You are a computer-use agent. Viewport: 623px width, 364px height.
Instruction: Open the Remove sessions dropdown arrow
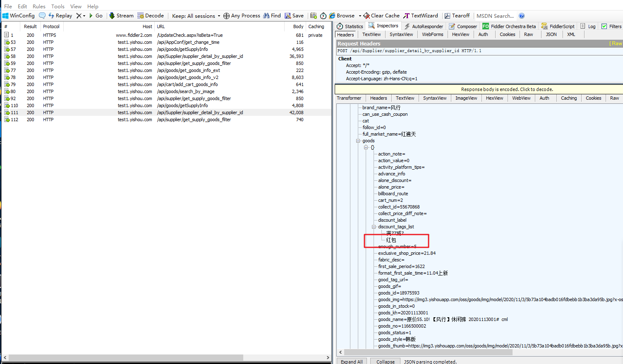click(x=84, y=16)
